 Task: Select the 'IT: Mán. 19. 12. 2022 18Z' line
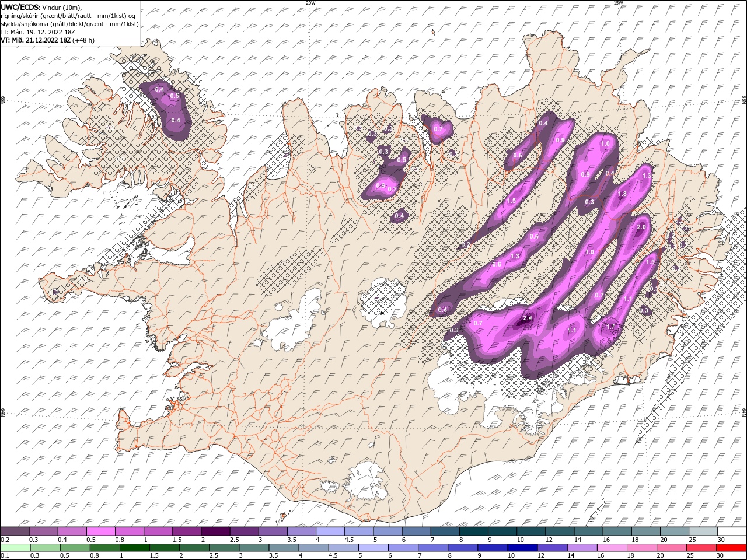pos(37,32)
